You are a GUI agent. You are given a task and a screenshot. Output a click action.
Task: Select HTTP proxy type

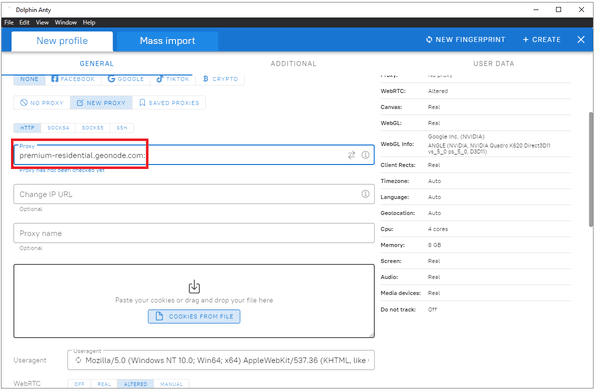click(x=27, y=128)
